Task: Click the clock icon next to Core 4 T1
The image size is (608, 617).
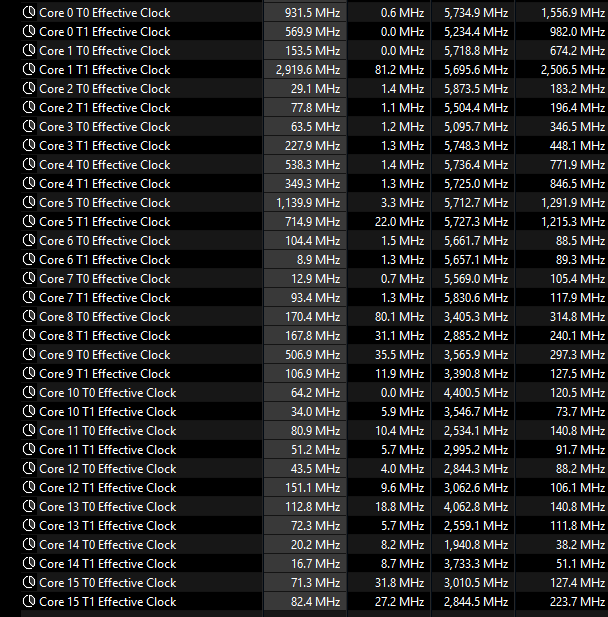Action: click(x=29, y=183)
